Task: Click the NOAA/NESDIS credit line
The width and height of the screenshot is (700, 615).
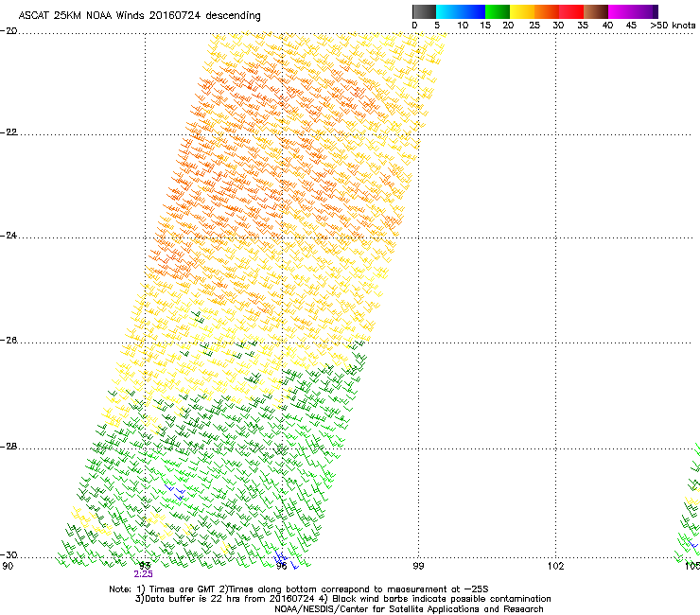Action: 409,609
